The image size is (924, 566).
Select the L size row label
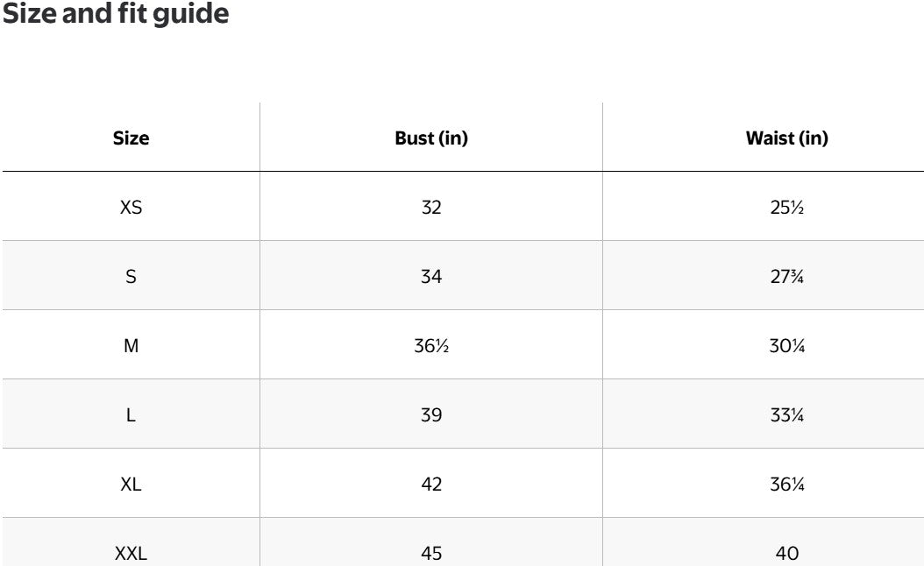pos(131,415)
